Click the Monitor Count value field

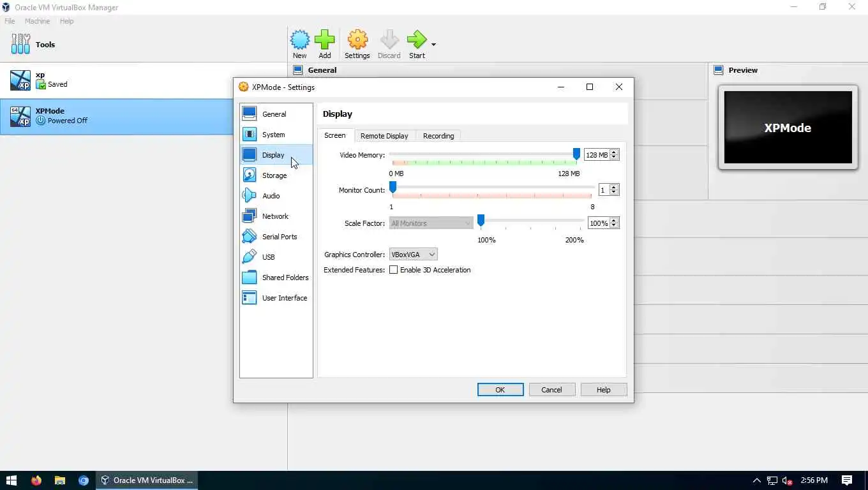pos(604,190)
